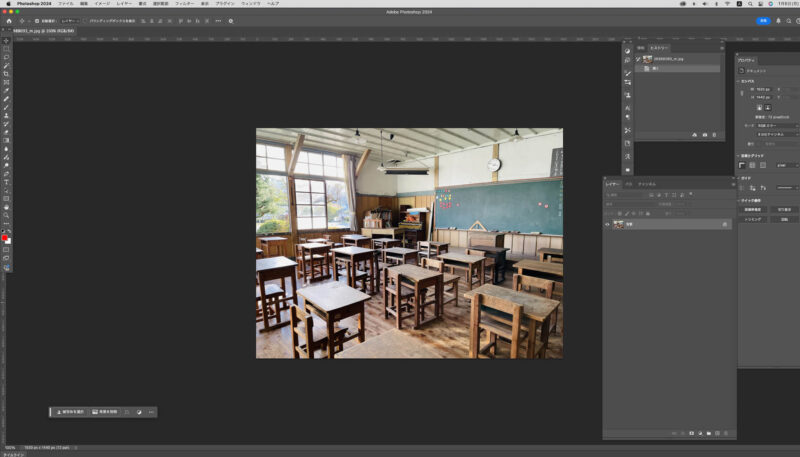Click the select subject button in contextual task bar
Image resolution: width=800 pixels, height=457 pixels.
[x=70, y=412]
